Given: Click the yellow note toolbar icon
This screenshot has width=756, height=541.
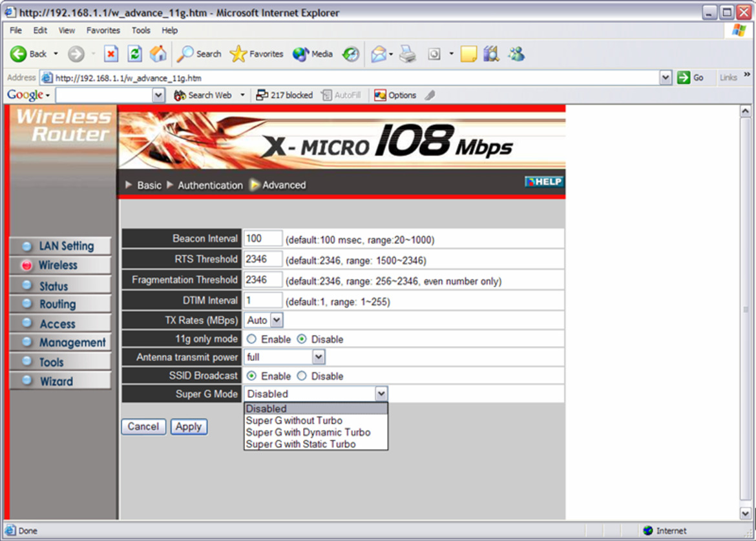Looking at the screenshot, I should [468, 54].
